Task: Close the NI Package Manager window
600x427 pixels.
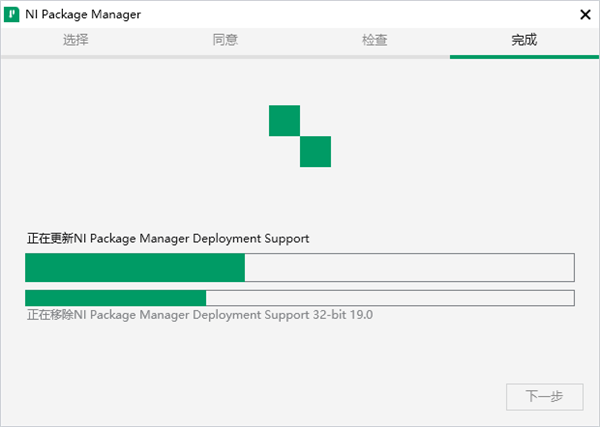Action: coord(584,14)
